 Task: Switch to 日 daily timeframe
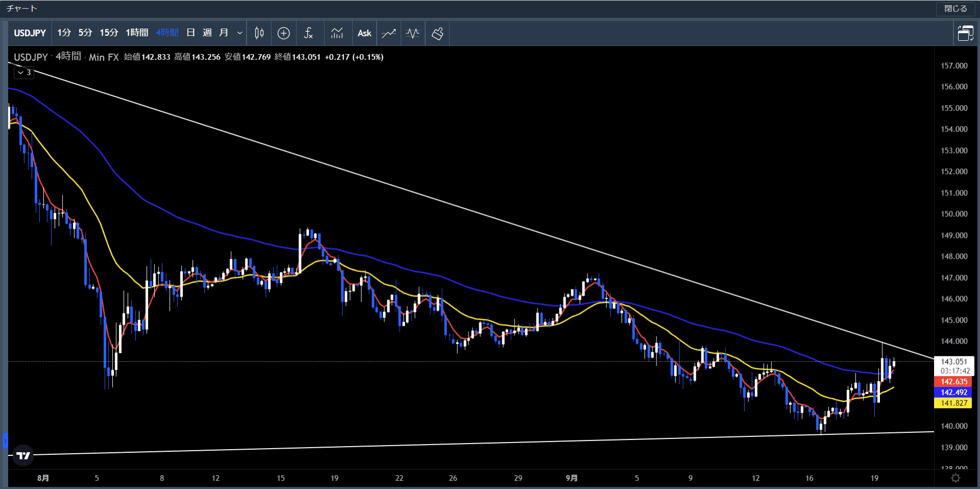tap(191, 33)
